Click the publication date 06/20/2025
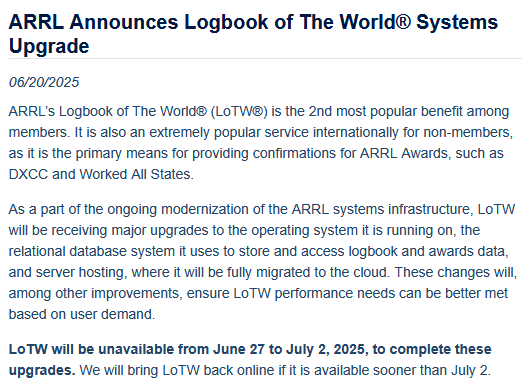Viewport: 522px width, 389px height. point(44,82)
